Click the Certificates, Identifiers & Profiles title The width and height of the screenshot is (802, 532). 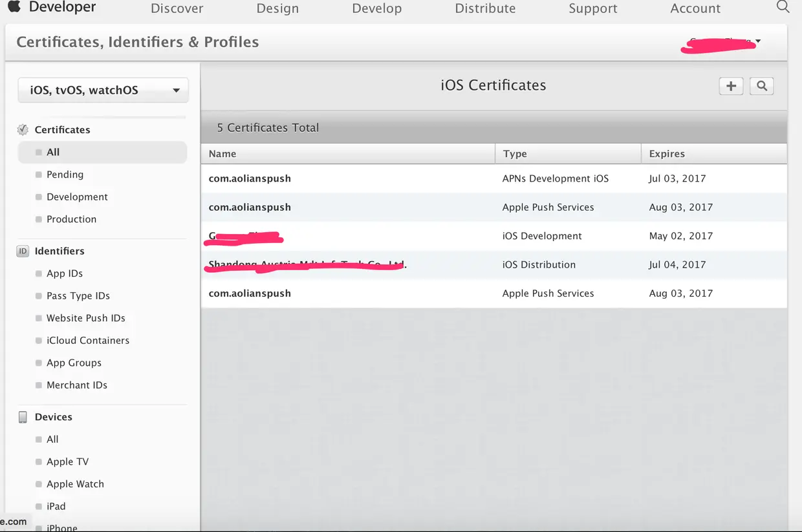tap(138, 42)
